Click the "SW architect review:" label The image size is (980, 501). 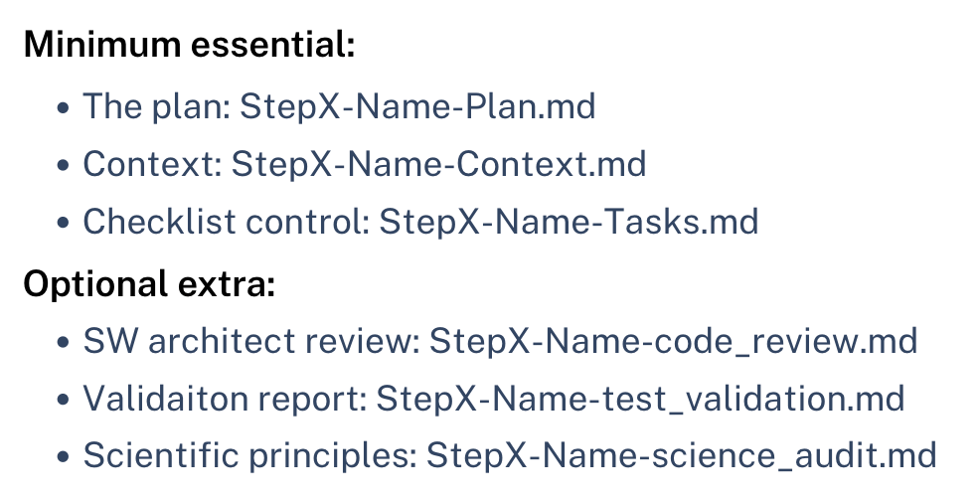click(x=250, y=342)
